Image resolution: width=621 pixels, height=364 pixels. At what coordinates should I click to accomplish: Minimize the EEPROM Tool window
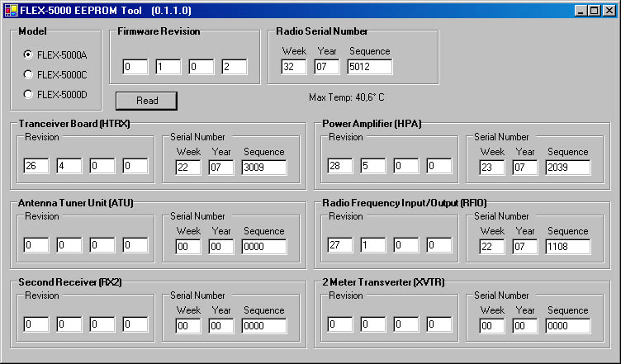point(581,10)
